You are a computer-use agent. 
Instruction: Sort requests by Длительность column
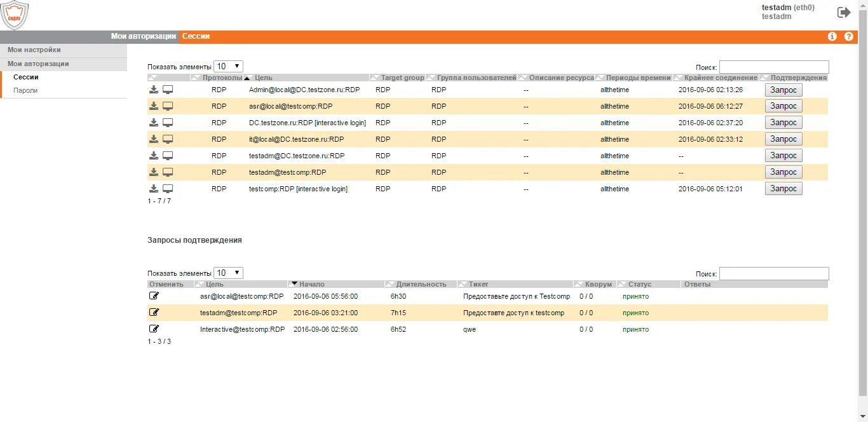click(421, 284)
